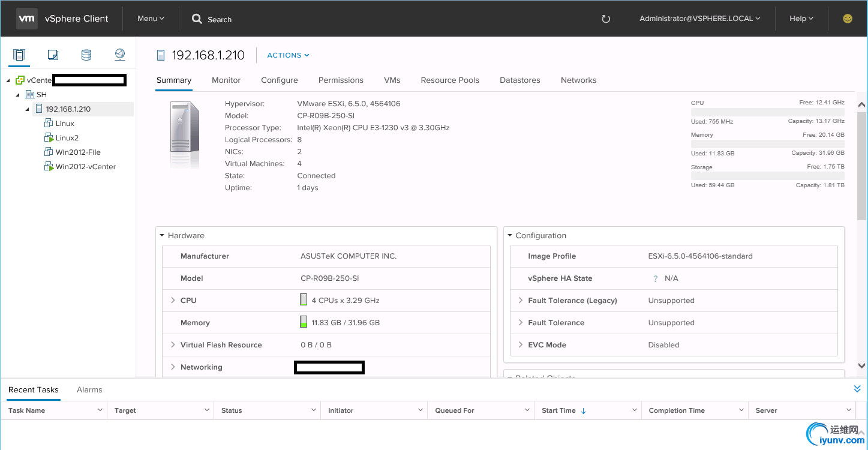Click the vertical scrollbar down arrow
This screenshot has width=868, height=450.
tap(862, 365)
